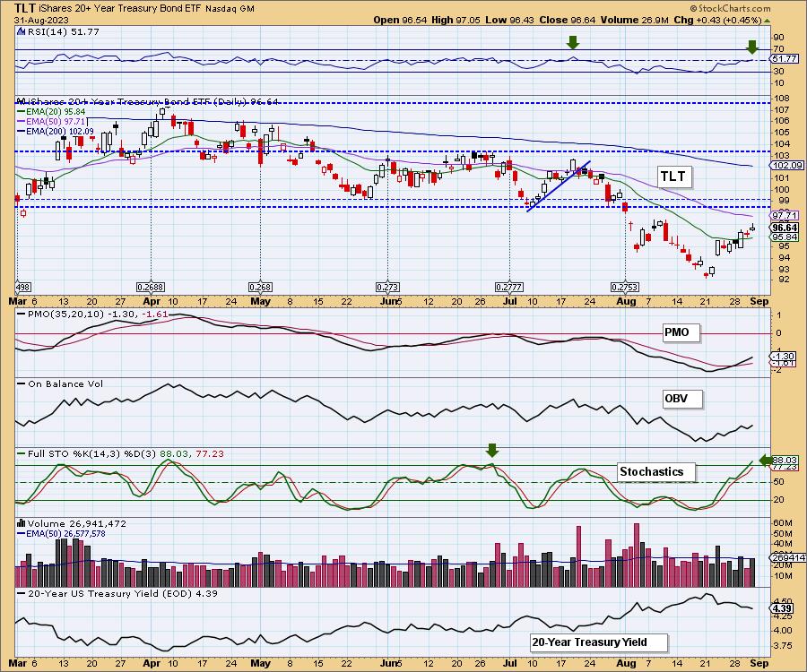Click the 498 label at price panel's left edge
807x672 pixels.
coord(22,287)
